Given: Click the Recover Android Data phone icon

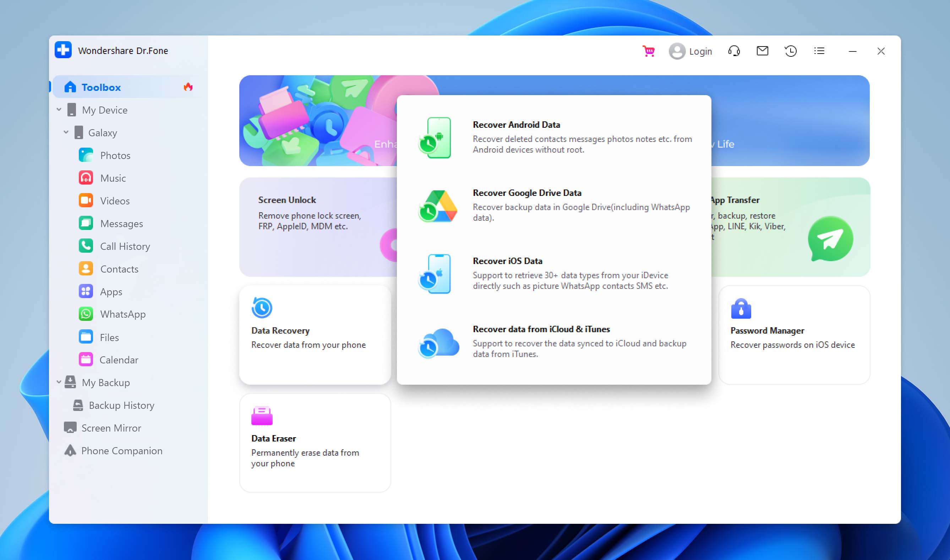Looking at the screenshot, I should click(436, 137).
